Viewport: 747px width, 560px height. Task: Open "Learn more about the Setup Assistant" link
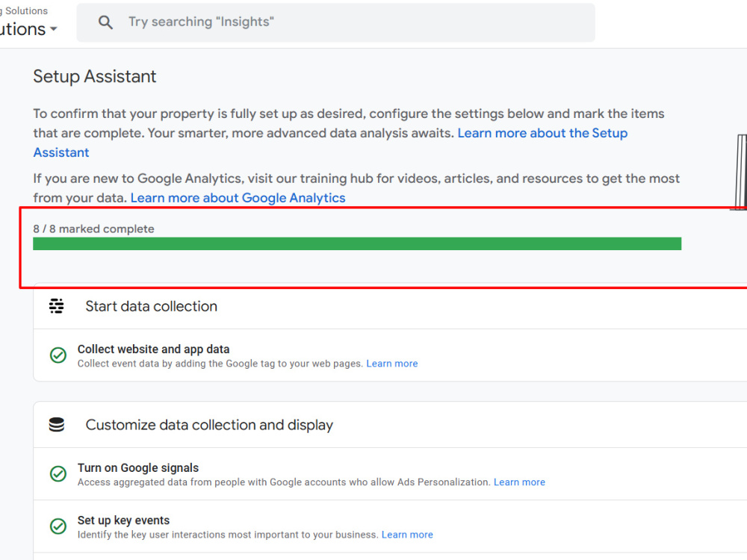coord(330,143)
